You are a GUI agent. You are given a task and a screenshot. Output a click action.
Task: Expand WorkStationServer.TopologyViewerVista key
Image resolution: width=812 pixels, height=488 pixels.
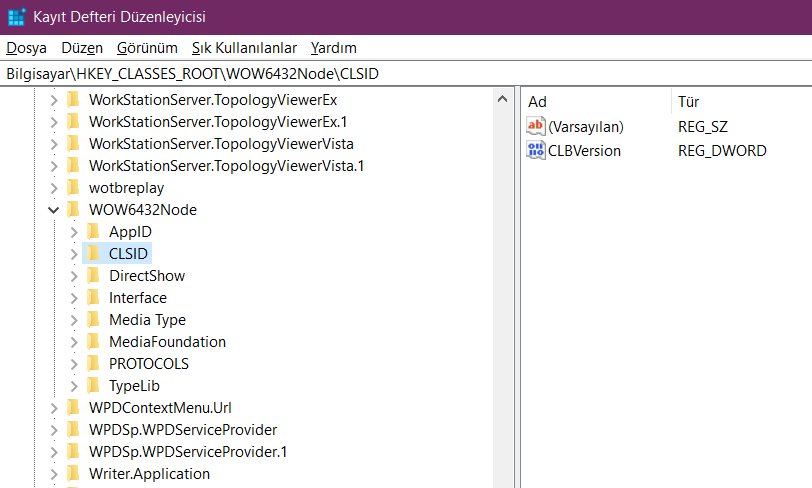click(x=54, y=144)
